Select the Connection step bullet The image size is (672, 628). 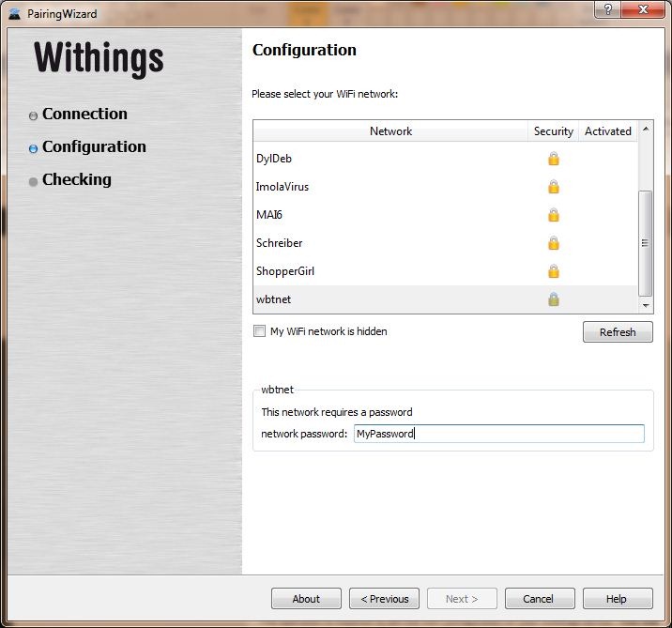point(33,115)
